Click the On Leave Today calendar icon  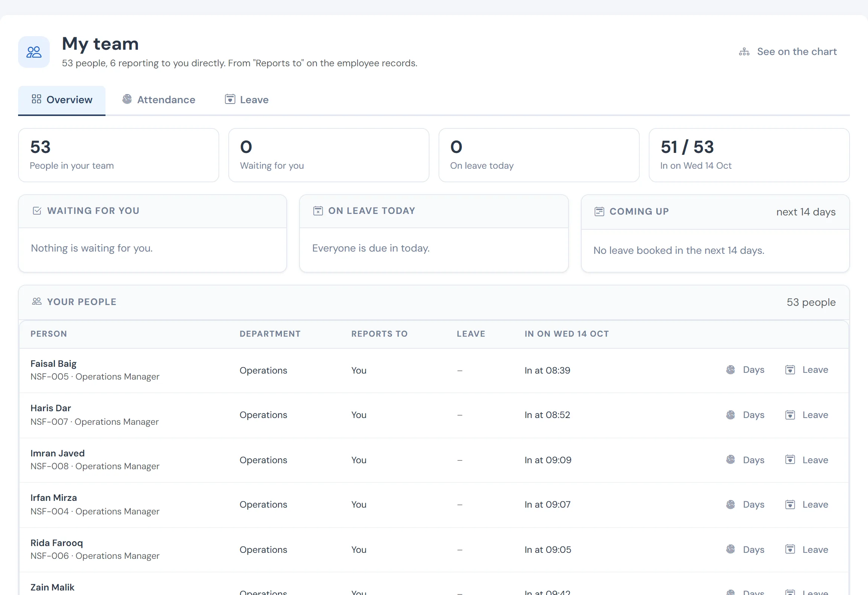(x=318, y=211)
